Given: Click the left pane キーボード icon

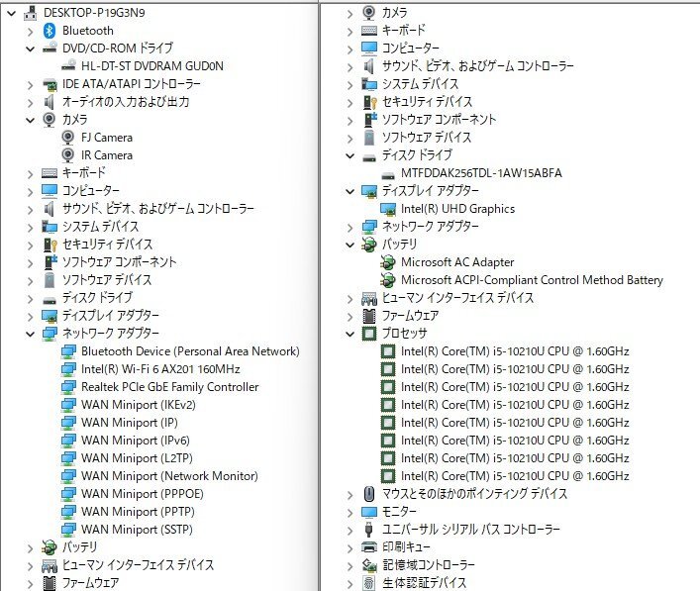Looking at the screenshot, I should pos(50,173).
